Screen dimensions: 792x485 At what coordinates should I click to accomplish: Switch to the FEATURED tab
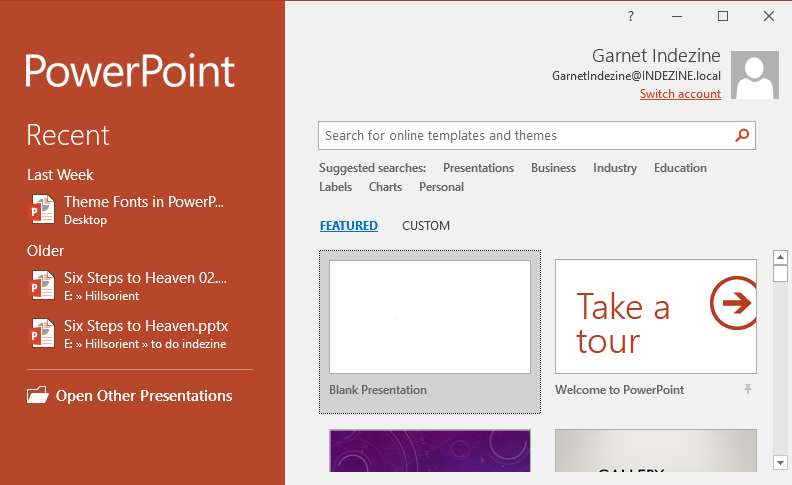point(349,225)
